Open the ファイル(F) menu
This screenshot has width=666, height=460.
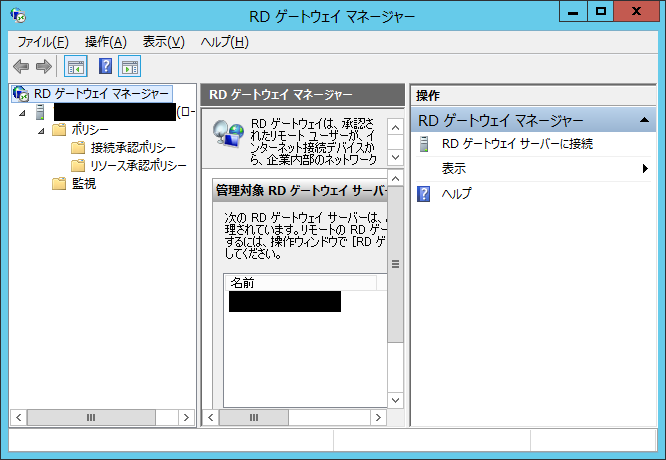click(x=43, y=42)
